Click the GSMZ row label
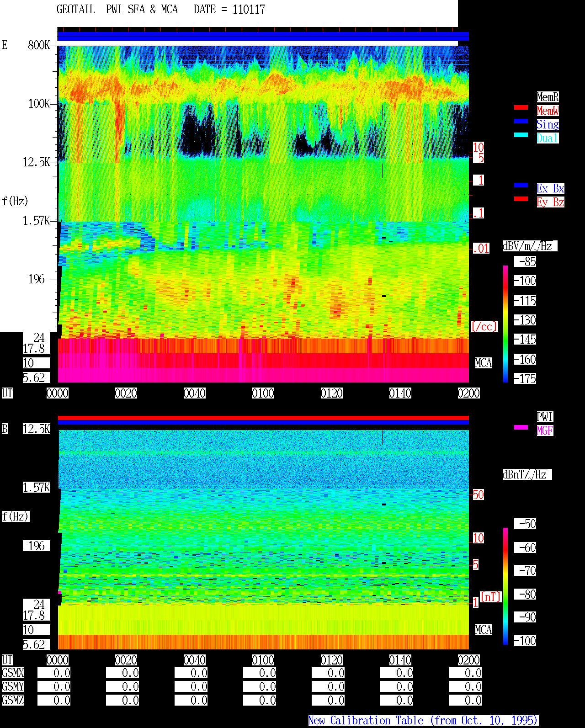 (x=13, y=700)
